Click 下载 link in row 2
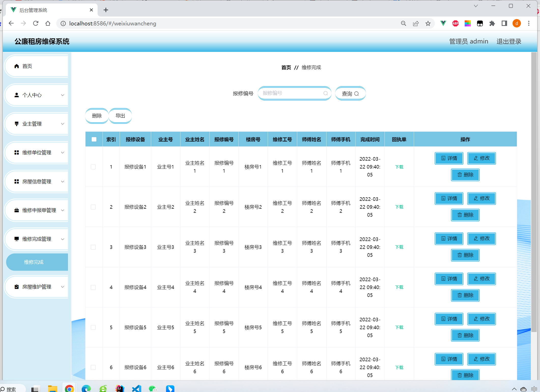 [399, 207]
